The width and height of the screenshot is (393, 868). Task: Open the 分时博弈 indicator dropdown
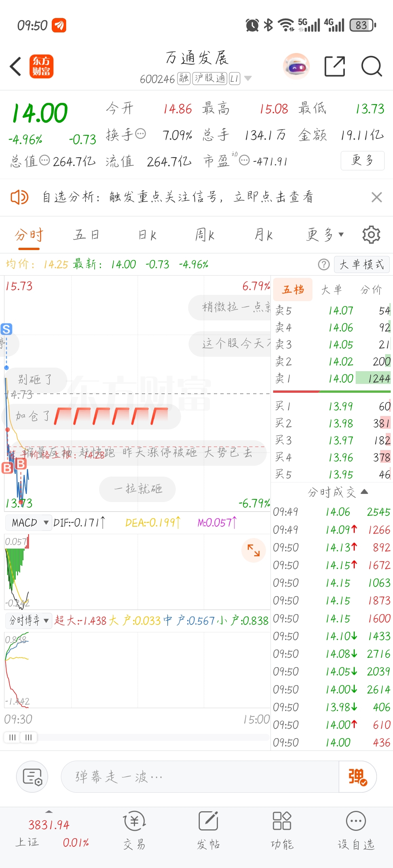[x=28, y=620]
